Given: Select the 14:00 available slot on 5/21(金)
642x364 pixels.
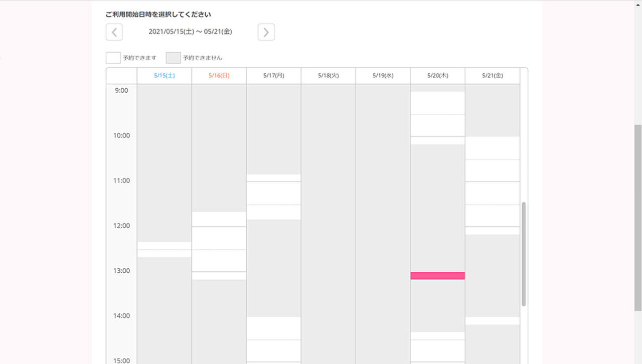Looking at the screenshot, I should [x=492, y=321].
